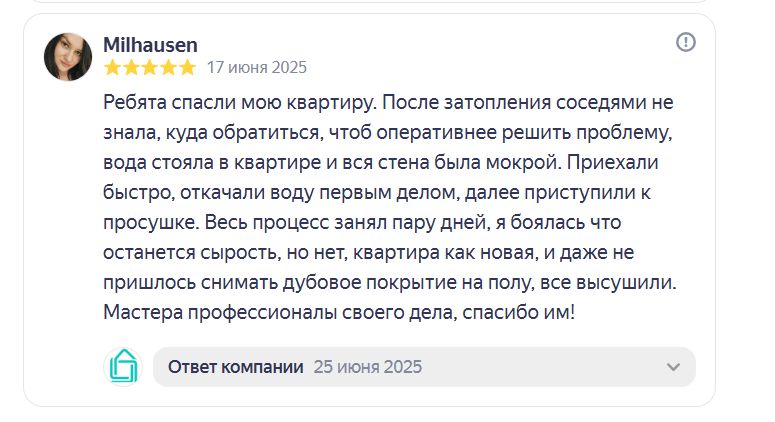
Task: Click the fourth yellow rating star
Action: [x=169, y=67]
